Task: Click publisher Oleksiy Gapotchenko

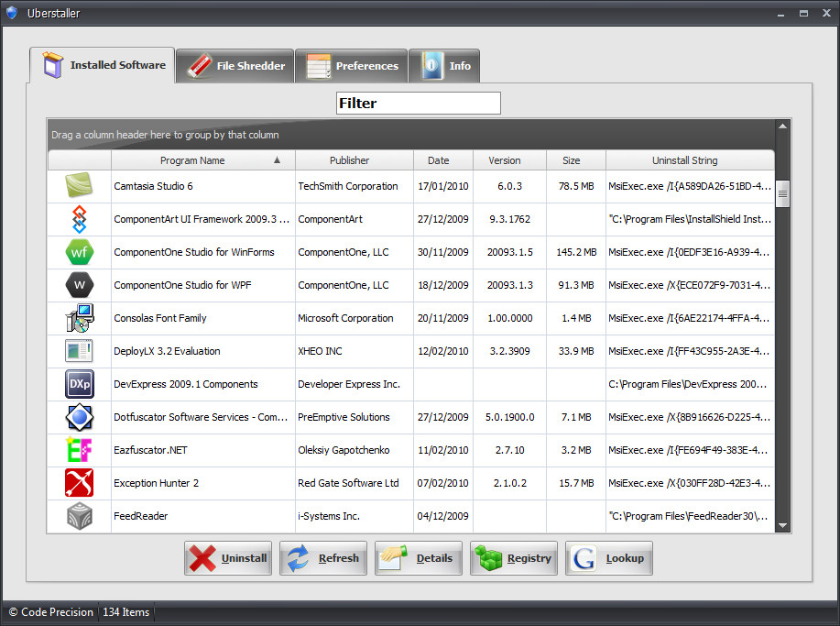Action: click(344, 450)
